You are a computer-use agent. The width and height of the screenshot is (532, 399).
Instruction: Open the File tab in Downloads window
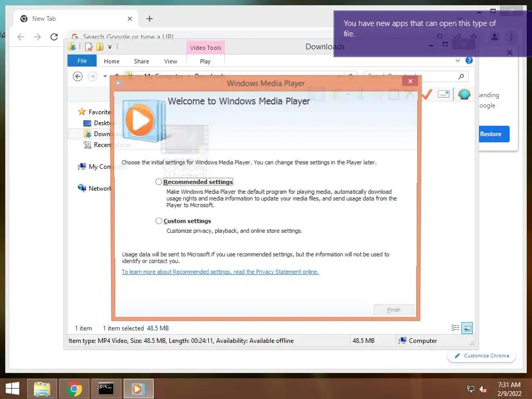coord(82,61)
